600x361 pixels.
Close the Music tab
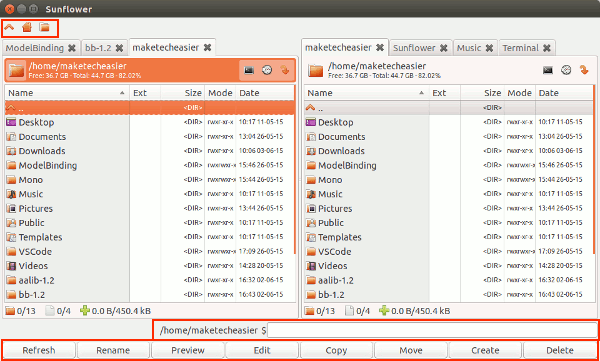pos(489,48)
